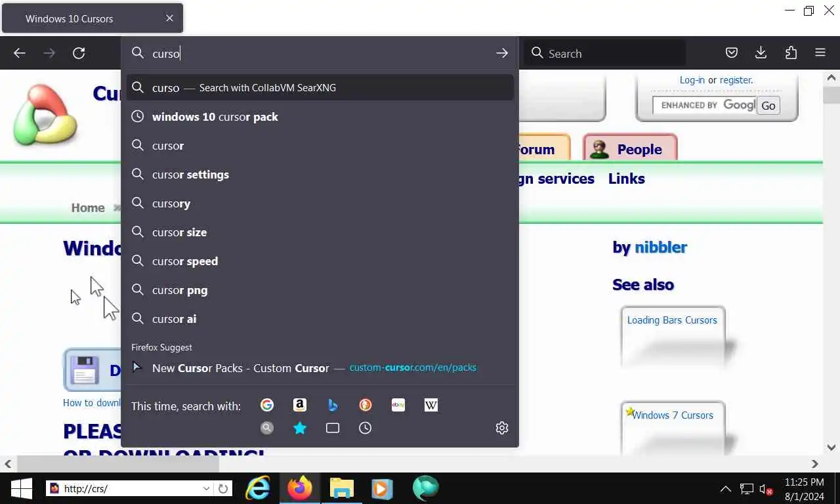The width and height of the screenshot is (840, 504).
Task: Click the Log-in link
Action: [x=692, y=80]
